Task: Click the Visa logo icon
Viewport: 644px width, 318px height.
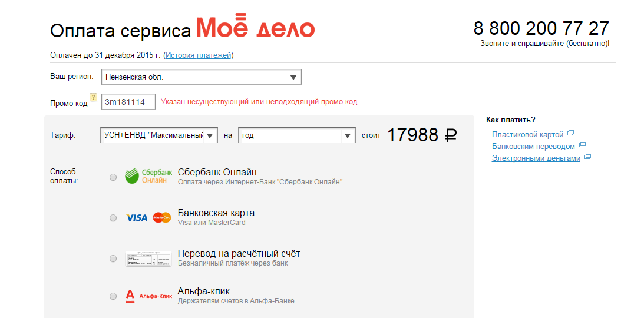Action: [137, 217]
